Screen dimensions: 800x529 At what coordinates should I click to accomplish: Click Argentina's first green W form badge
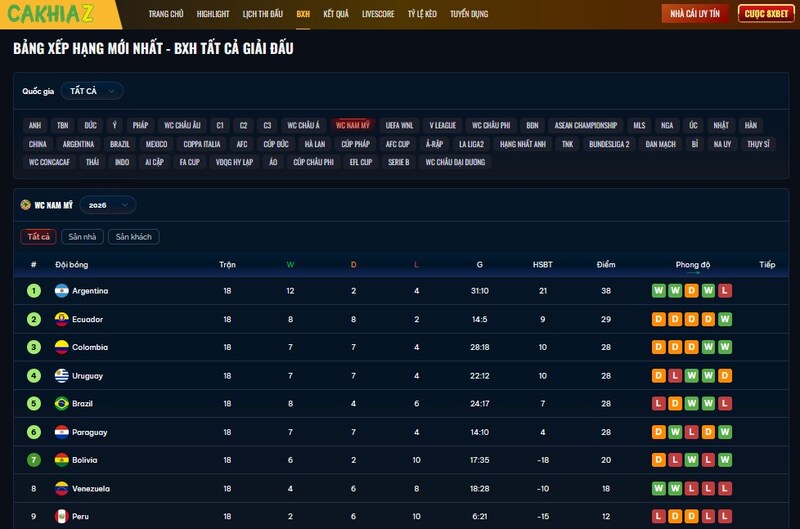coord(659,291)
